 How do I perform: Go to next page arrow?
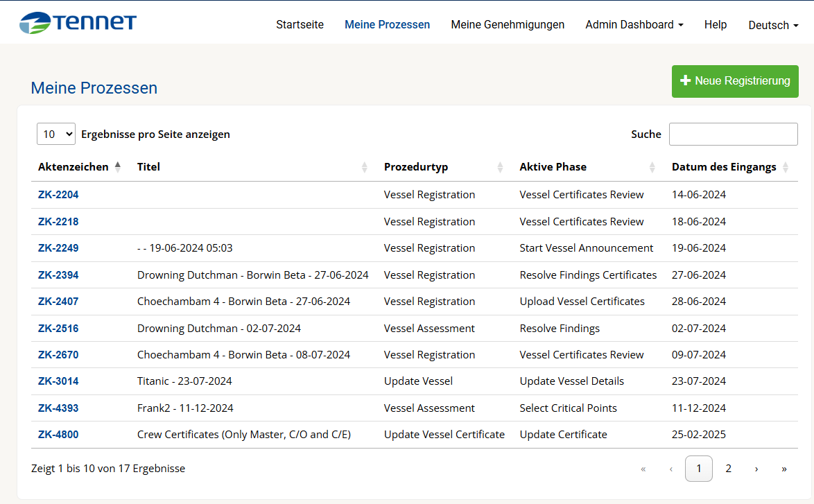(x=756, y=469)
